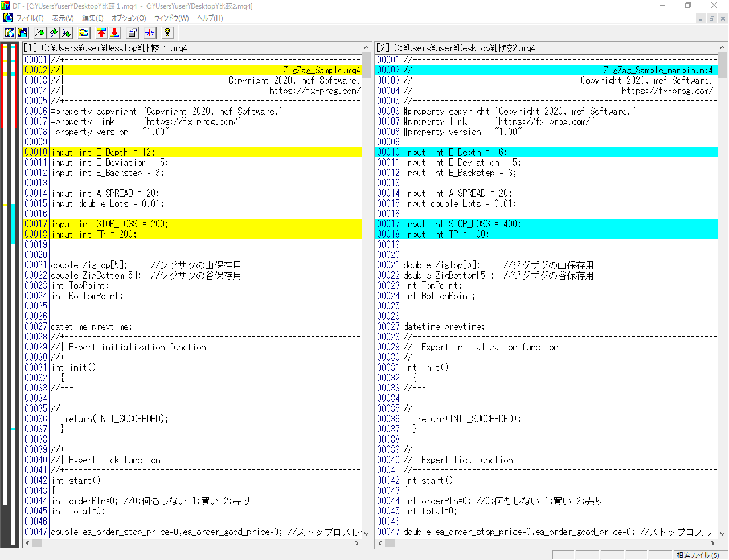Click the blue circular arrows re-compare icon

[x=84, y=33]
